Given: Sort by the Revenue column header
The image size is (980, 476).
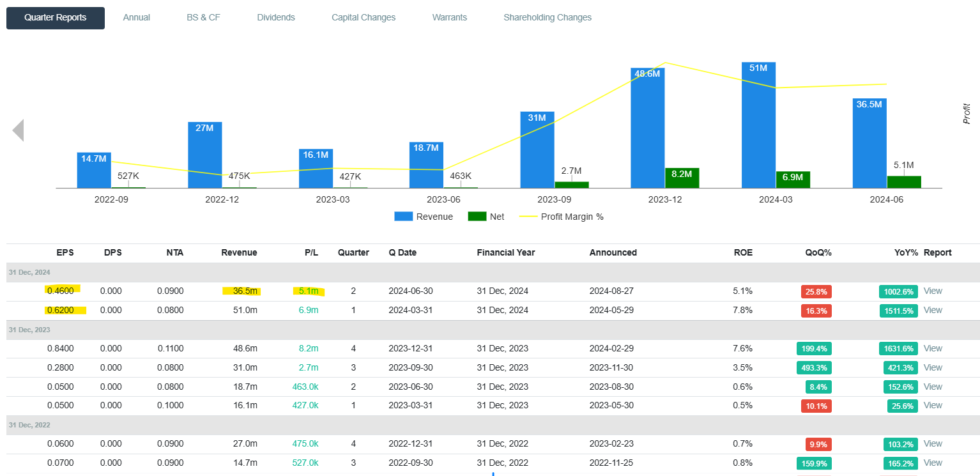Looking at the screenshot, I should (239, 252).
